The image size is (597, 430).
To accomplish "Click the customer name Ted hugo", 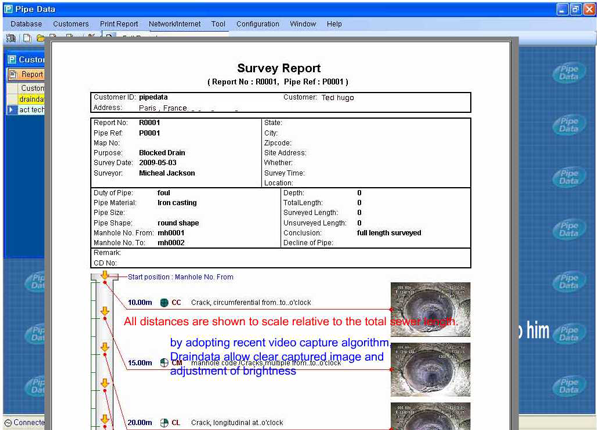I will [x=337, y=98].
